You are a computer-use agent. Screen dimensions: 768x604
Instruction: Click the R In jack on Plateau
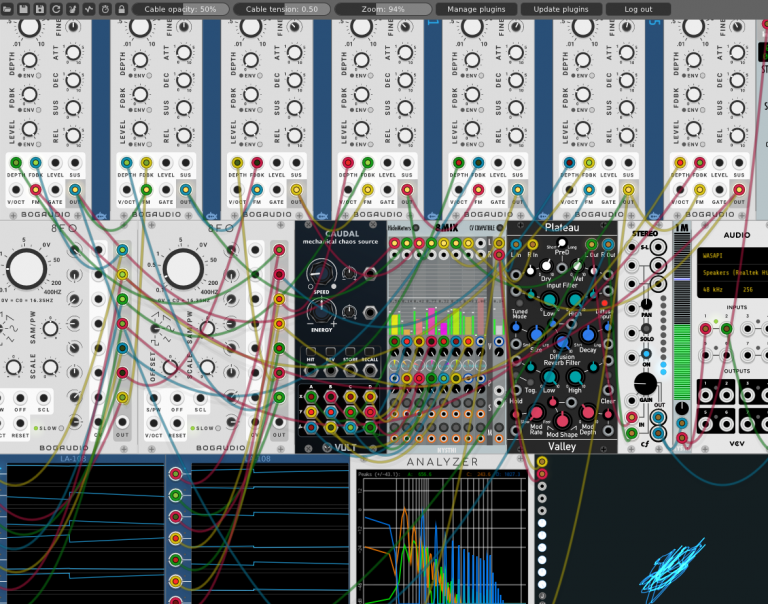pyautogui.click(x=532, y=244)
